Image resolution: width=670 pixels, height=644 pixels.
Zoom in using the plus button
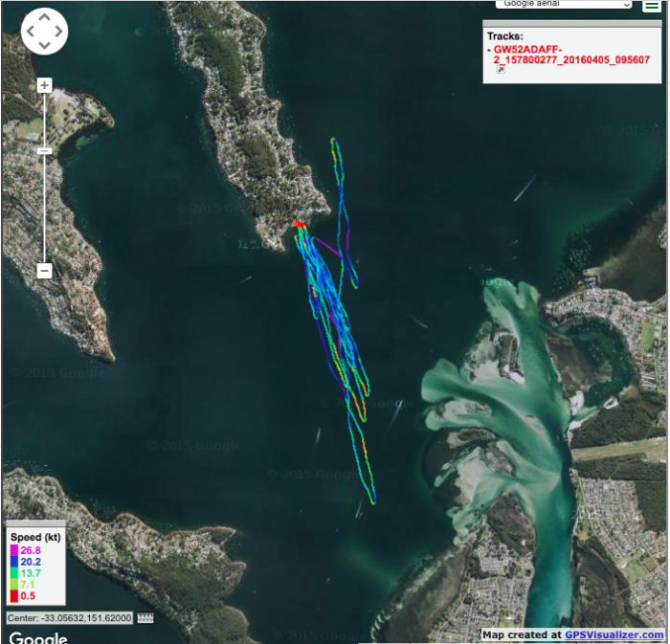click(x=44, y=85)
